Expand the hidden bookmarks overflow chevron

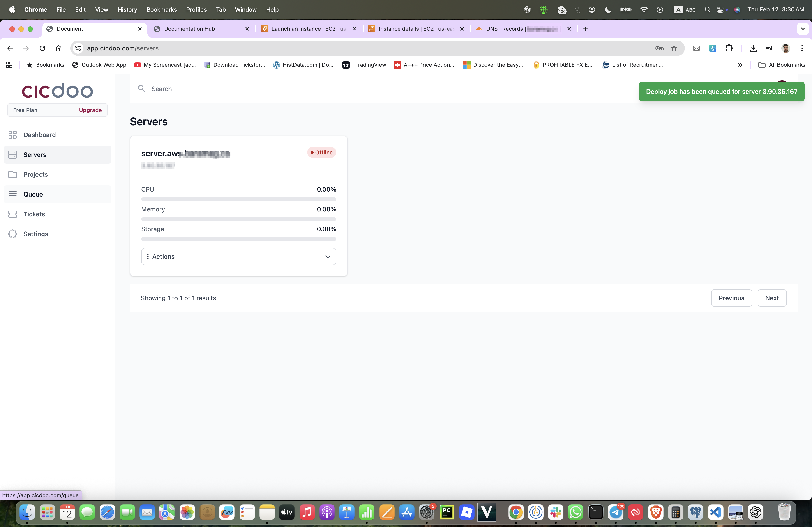[x=740, y=65]
